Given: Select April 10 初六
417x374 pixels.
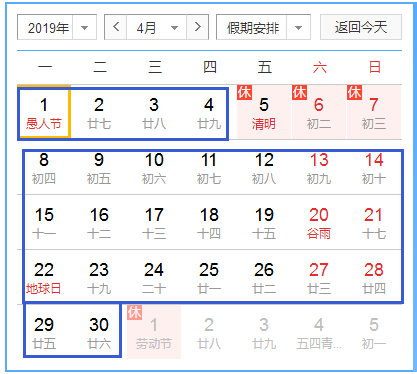Looking at the screenshot, I should [154, 168].
